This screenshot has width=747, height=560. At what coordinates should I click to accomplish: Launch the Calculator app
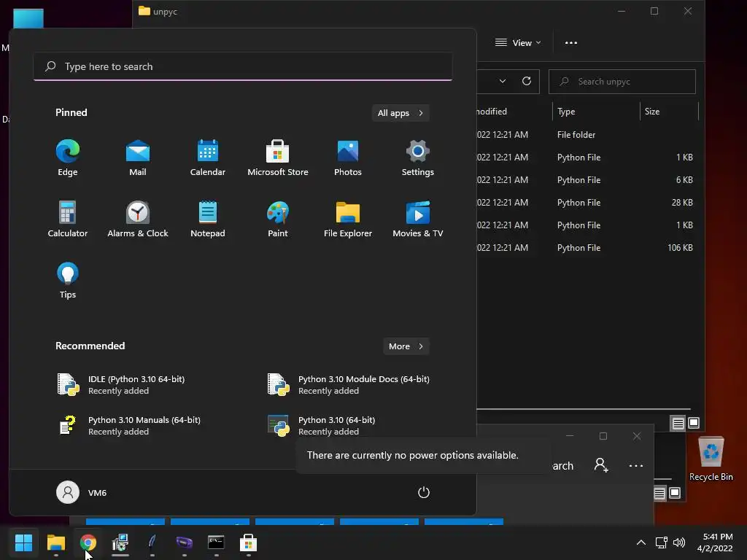pyautogui.click(x=68, y=219)
